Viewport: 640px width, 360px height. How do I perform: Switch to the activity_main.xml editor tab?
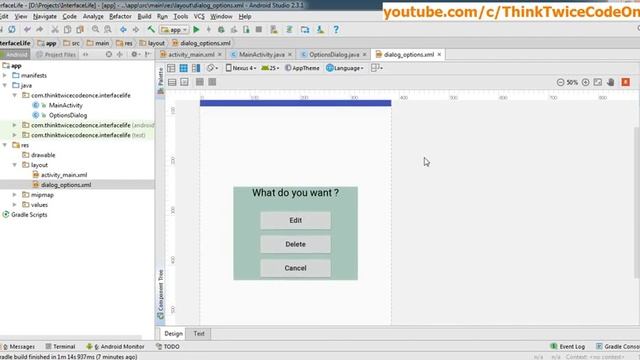(x=191, y=54)
